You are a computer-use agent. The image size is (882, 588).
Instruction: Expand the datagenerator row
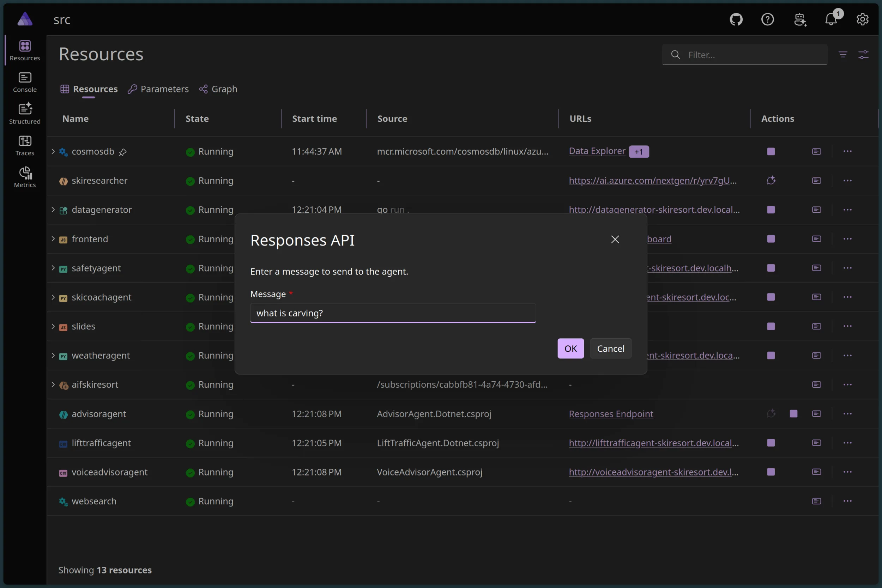(x=53, y=210)
